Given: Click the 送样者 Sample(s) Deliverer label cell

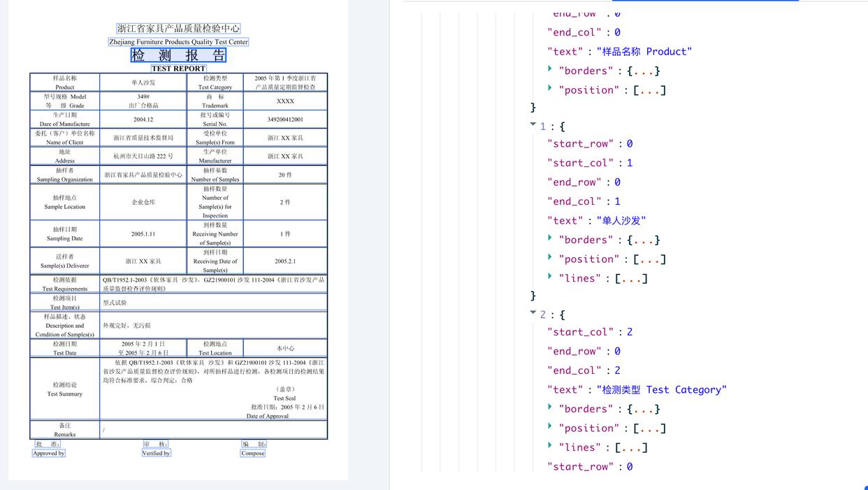Looking at the screenshot, I should click(x=65, y=261).
